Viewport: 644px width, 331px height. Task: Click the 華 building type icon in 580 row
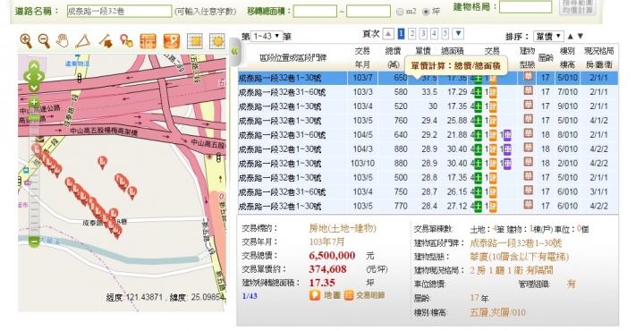[529, 91]
